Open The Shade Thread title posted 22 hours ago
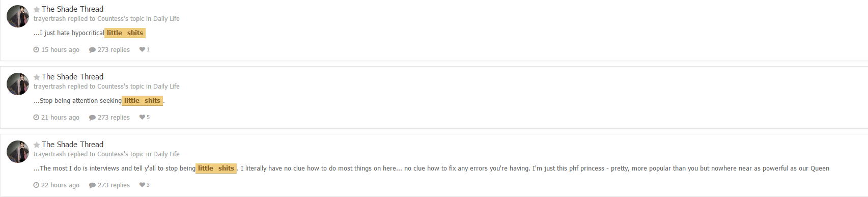Image resolution: width=868 pixels, height=197 pixels. pos(72,145)
